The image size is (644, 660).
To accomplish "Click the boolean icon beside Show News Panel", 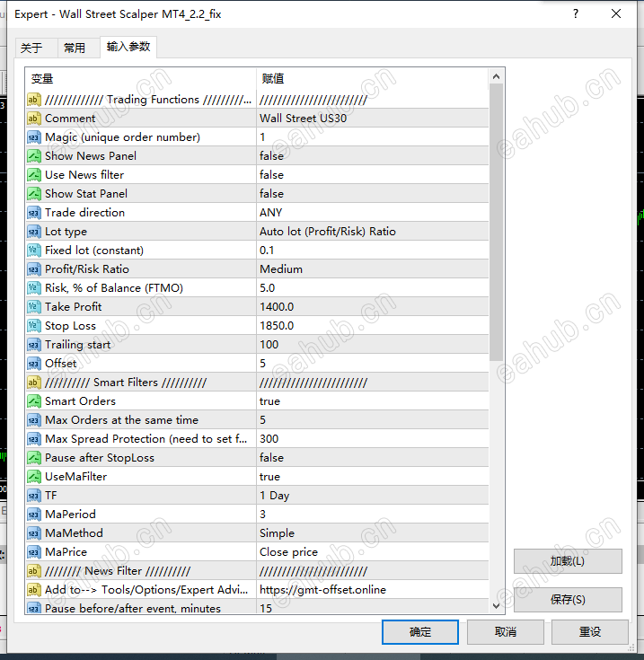I will point(34,156).
